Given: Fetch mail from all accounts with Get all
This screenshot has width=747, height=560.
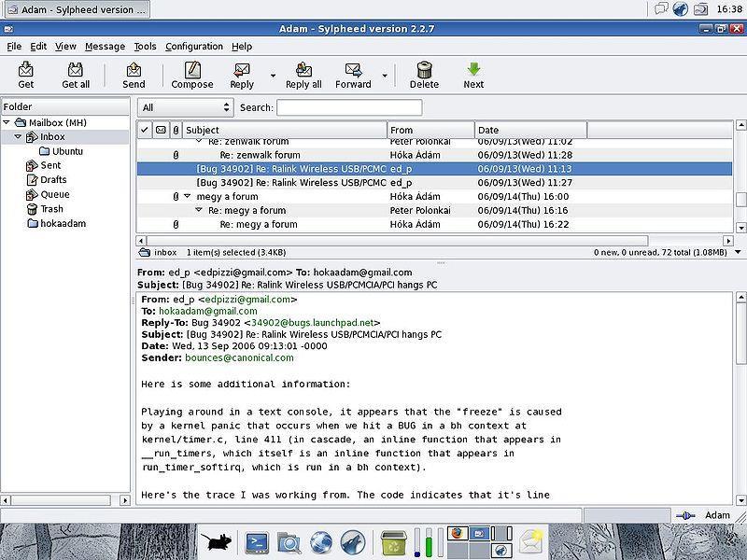Looking at the screenshot, I should pyautogui.click(x=76, y=75).
